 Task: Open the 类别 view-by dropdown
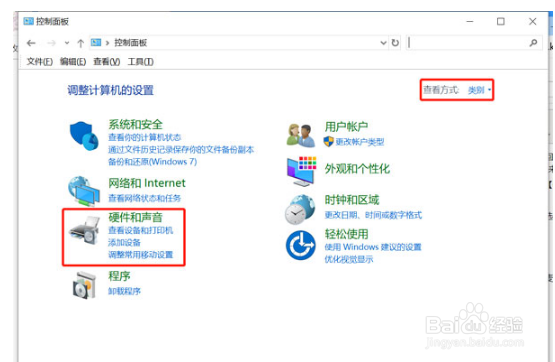479,90
